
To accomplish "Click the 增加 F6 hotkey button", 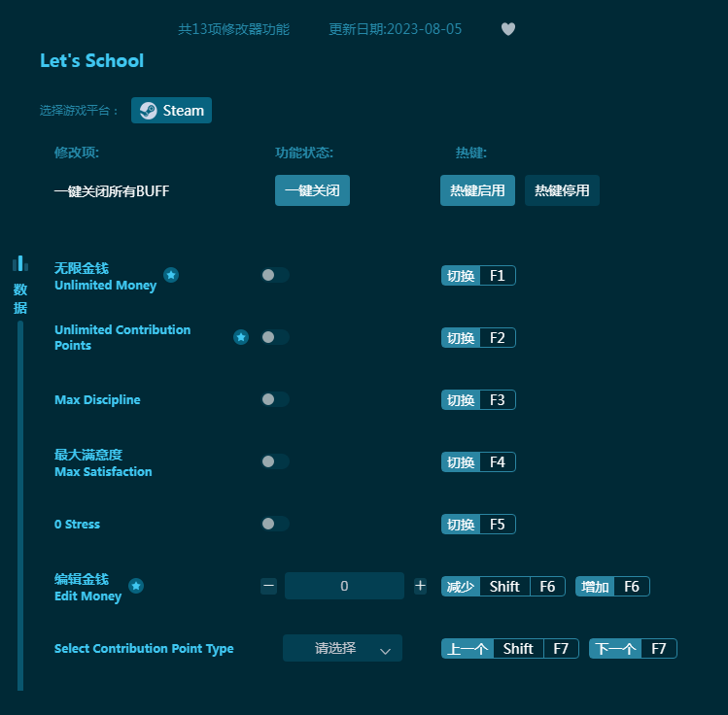I will coord(612,587).
